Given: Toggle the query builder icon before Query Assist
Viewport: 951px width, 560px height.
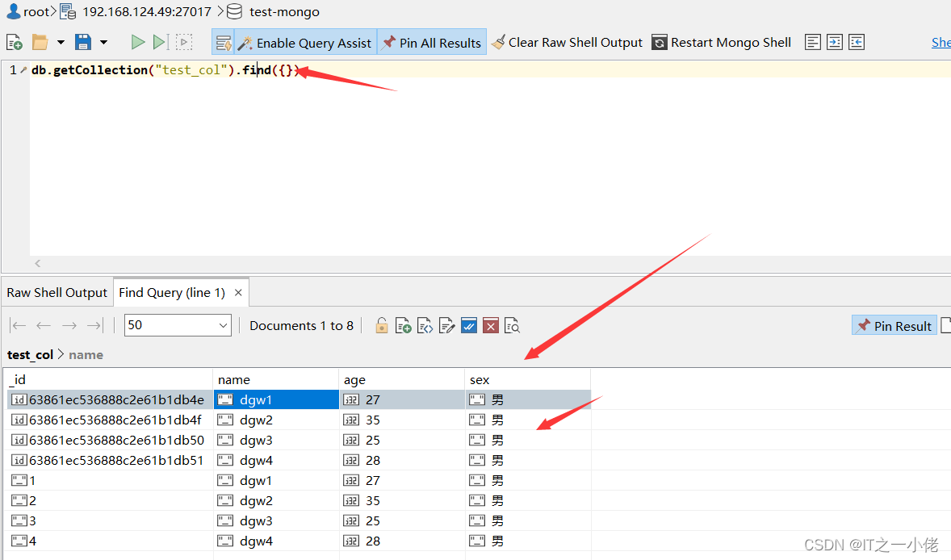Looking at the screenshot, I should click(223, 43).
